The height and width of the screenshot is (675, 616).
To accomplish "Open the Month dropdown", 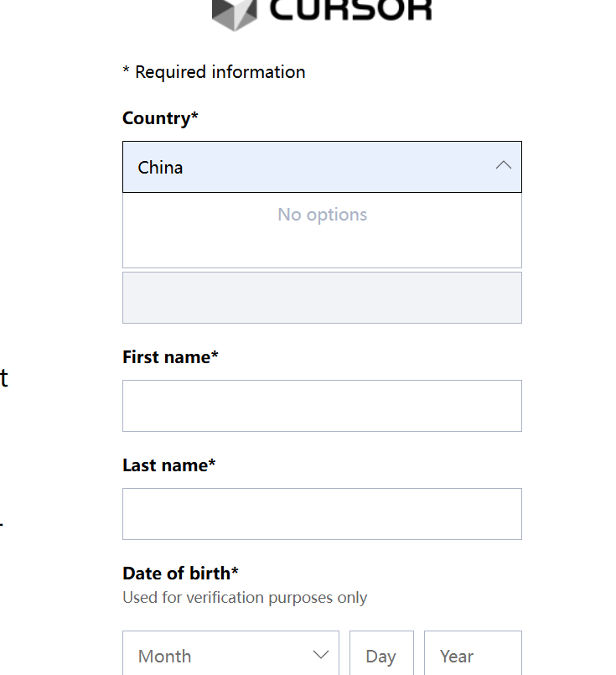I will pos(230,655).
